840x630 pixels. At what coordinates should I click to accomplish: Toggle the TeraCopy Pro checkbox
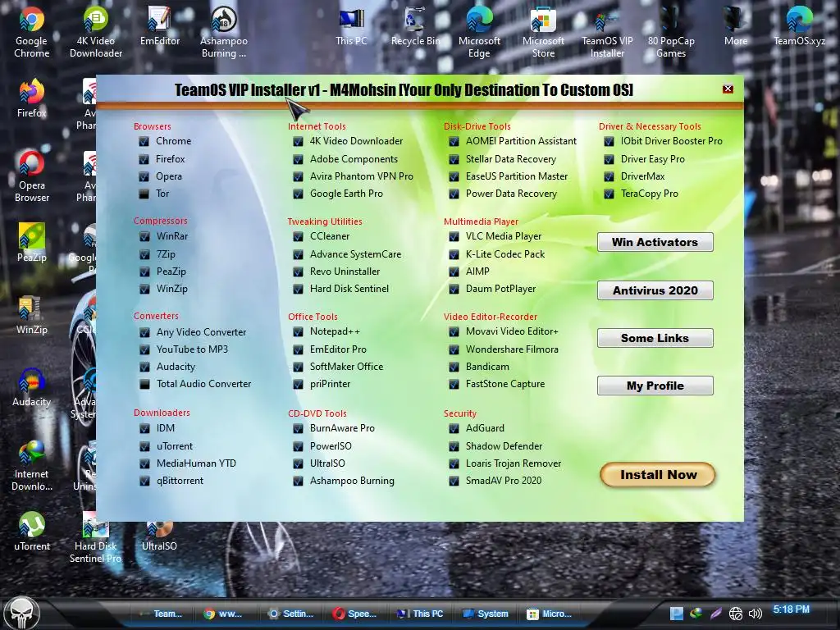[x=609, y=194]
